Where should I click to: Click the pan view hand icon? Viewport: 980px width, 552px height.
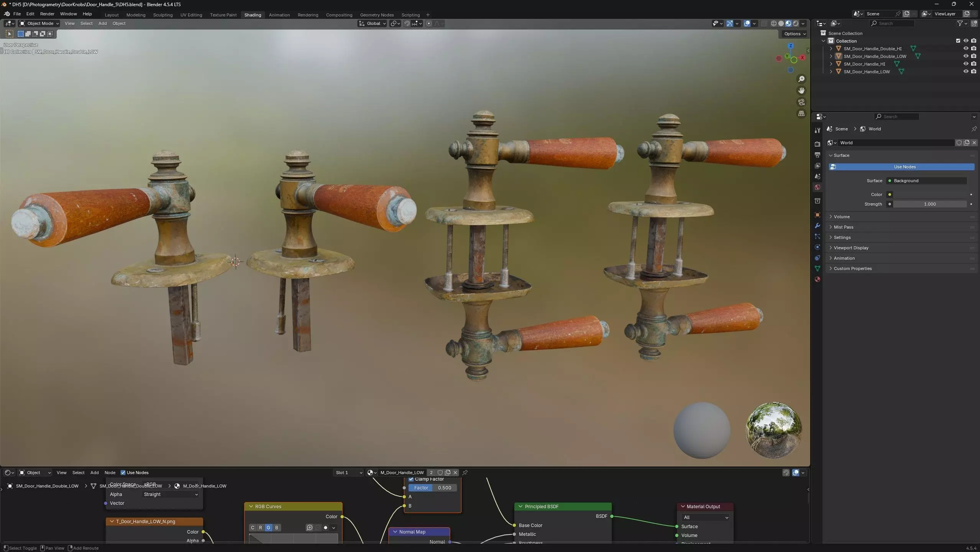pos(801,91)
